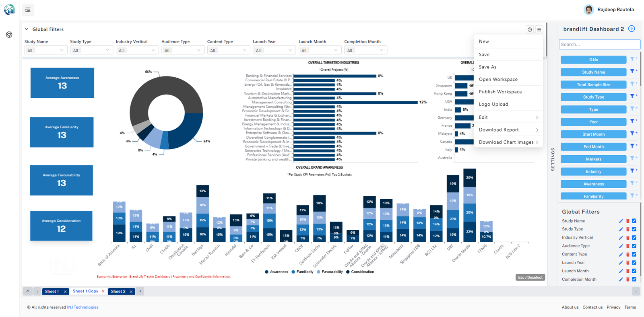644x317 pixels.
Task: Click the sidebar menu toggle icon
Action: click(x=28, y=10)
